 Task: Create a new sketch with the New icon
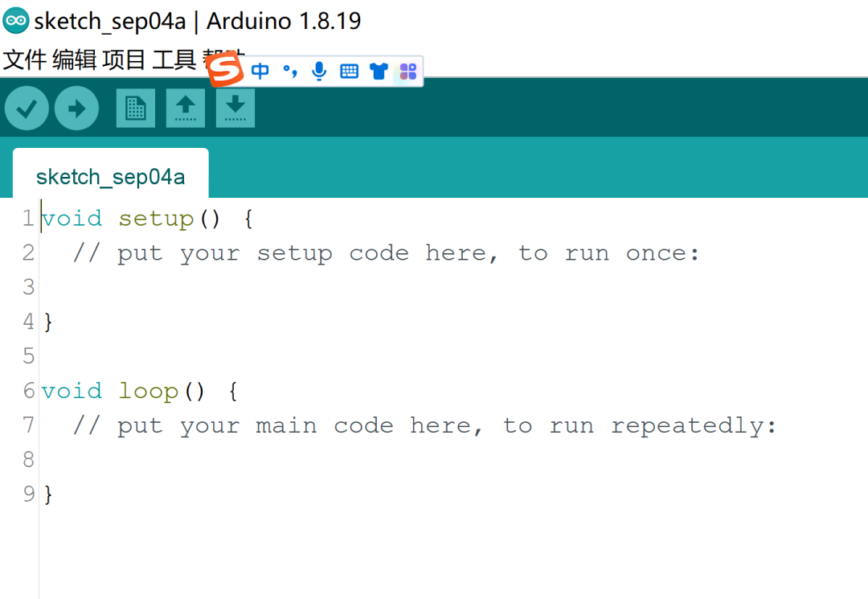click(136, 109)
